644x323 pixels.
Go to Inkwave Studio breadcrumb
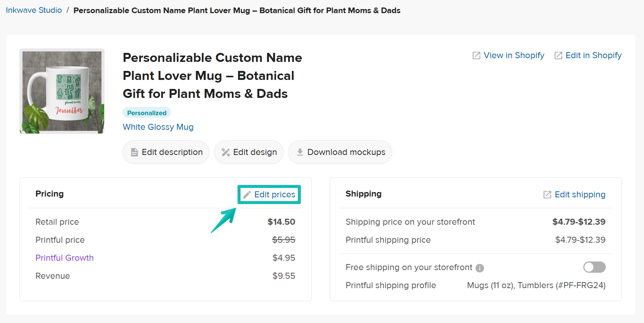tap(34, 10)
